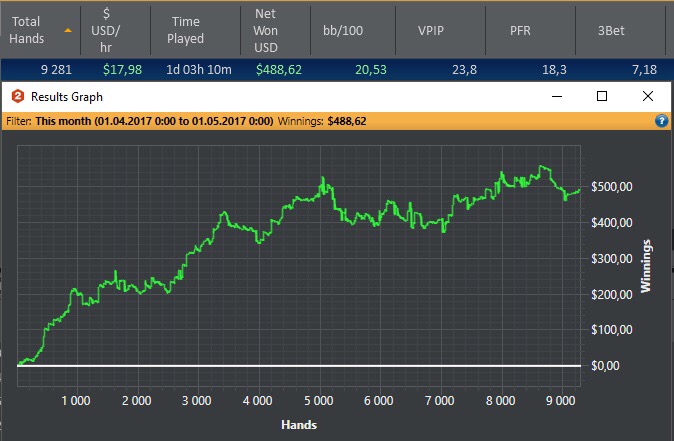Select the 23,8 VPIP value
The height and width of the screenshot is (441, 674).
coord(464,70)
